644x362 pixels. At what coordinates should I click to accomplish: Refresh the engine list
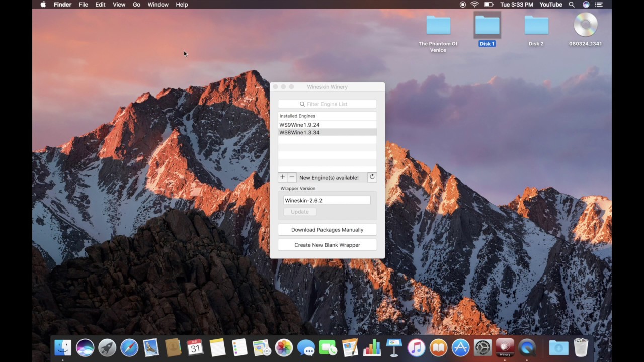(372, 177)
